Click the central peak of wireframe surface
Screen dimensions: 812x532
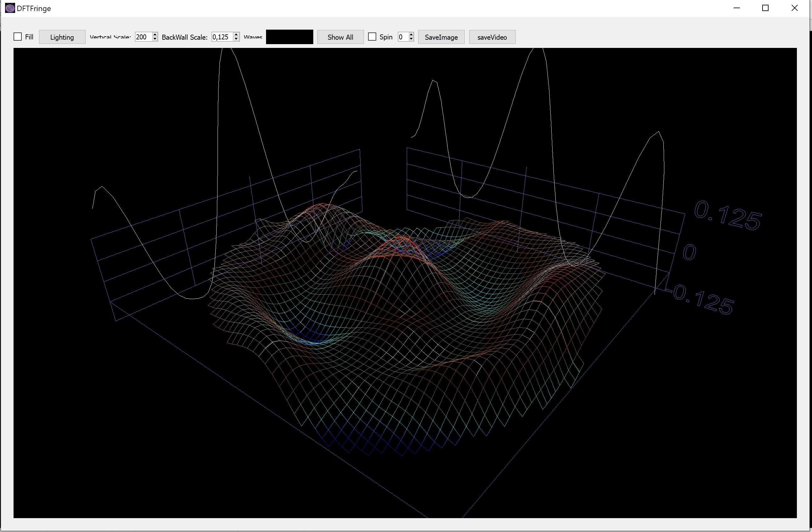[403, 239]
